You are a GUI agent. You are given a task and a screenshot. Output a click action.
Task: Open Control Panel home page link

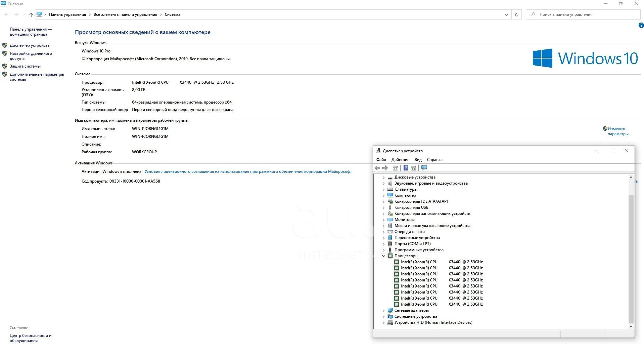coord(31,32)
